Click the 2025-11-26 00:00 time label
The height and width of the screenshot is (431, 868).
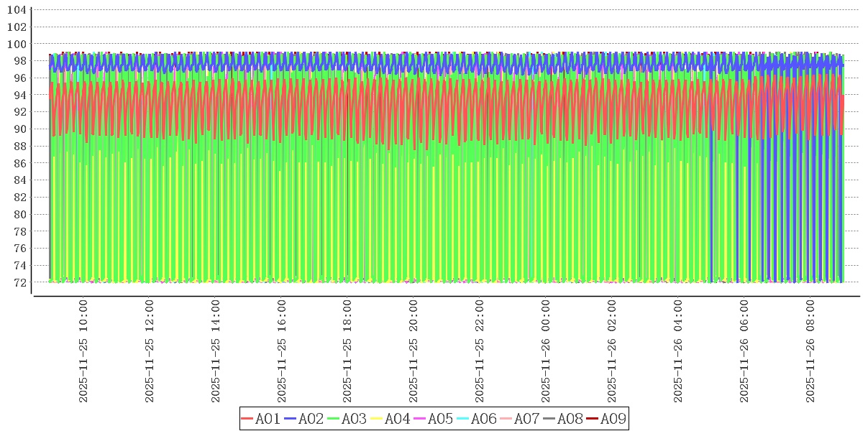[546, 352]
